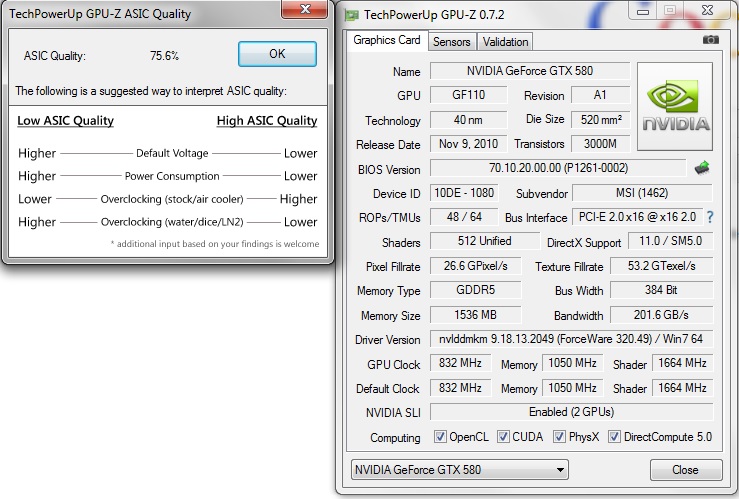Click the camera screenshot icon in GPU-Z
The width and height of the screenshot is (739, 499).
click(710, 40)
